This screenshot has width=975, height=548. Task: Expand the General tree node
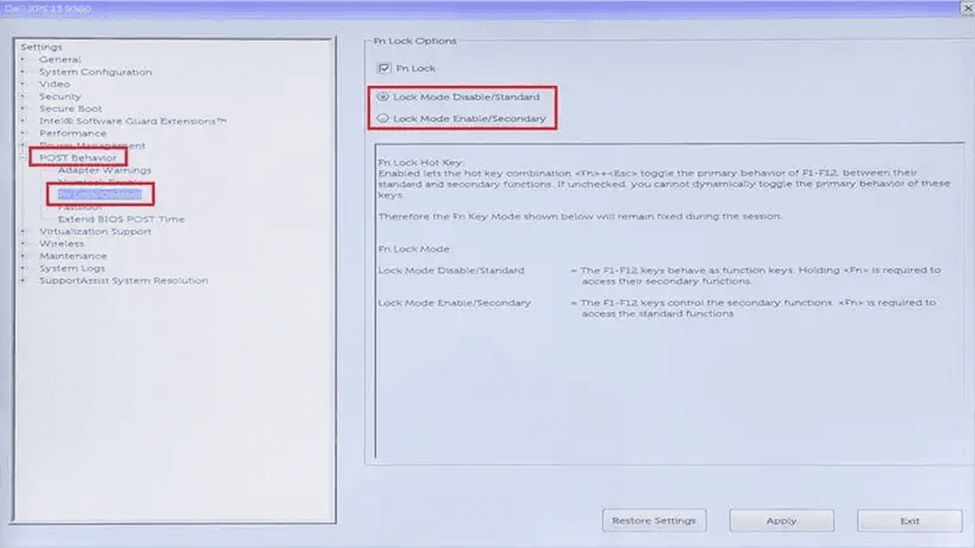click(x=23, y=60)
